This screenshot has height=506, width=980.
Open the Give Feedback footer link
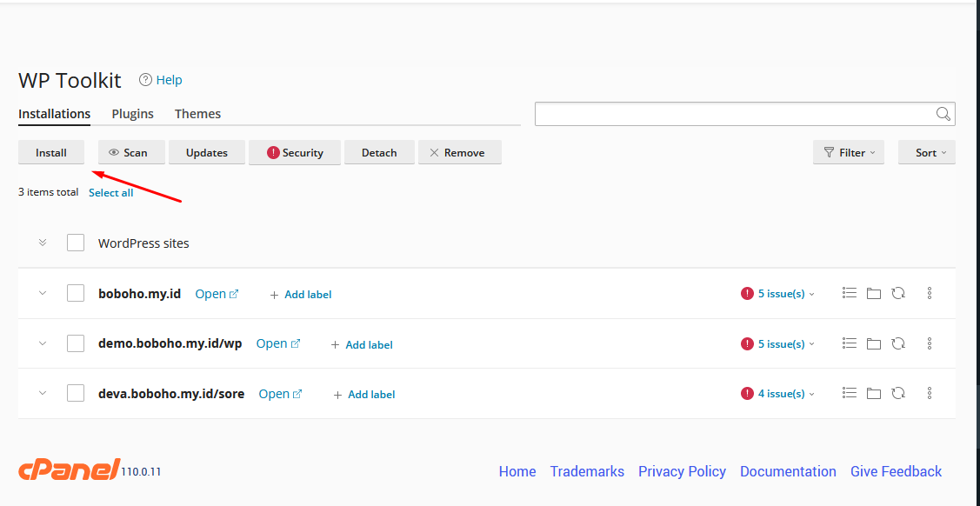coord(897,471)
